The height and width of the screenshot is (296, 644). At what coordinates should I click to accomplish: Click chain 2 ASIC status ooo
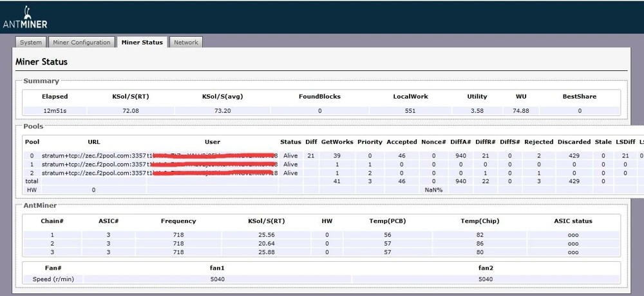point(573,244)
